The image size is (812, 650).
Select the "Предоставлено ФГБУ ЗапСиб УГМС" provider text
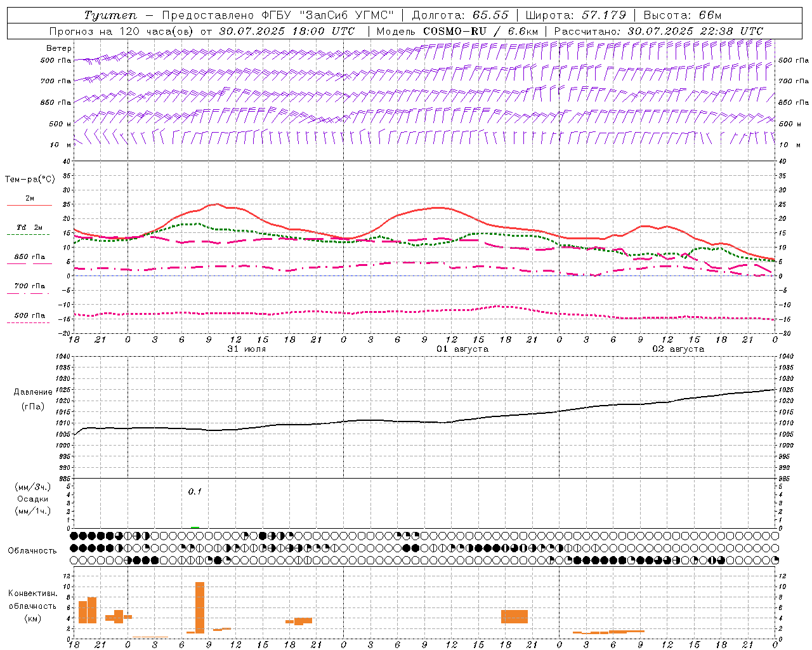pyautogui.click(x=278, y=15)
